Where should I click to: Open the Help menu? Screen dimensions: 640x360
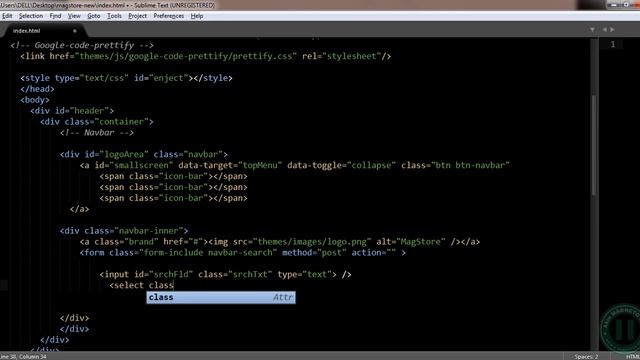click(x=197, y=16)
